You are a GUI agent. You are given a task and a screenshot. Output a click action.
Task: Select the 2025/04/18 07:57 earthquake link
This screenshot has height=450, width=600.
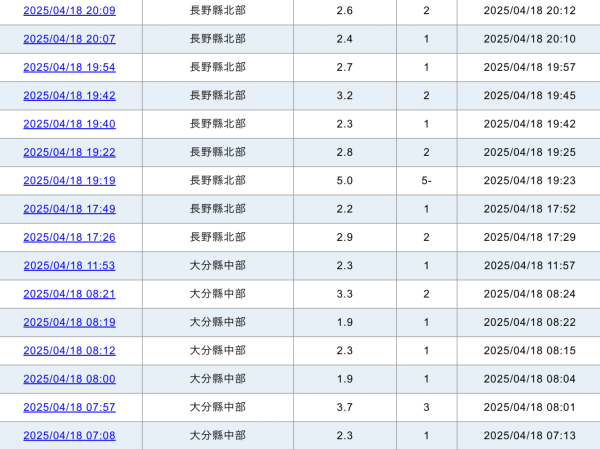coord(69,407)
